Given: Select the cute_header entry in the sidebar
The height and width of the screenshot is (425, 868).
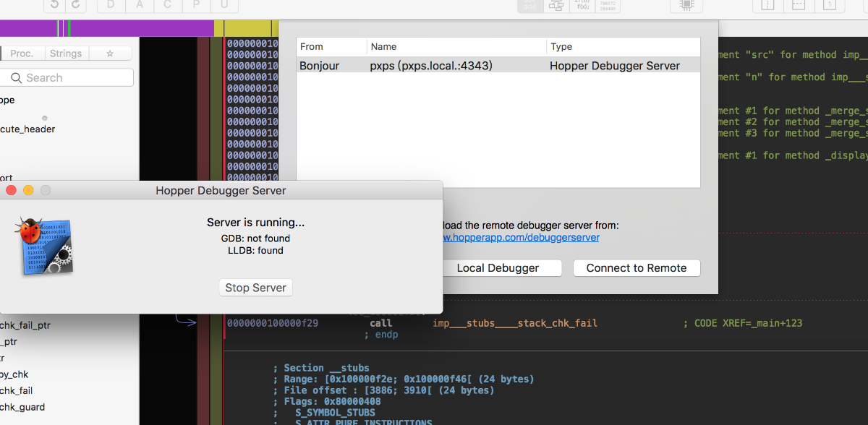Looking at the screenshot, I should tap(27, 129).
